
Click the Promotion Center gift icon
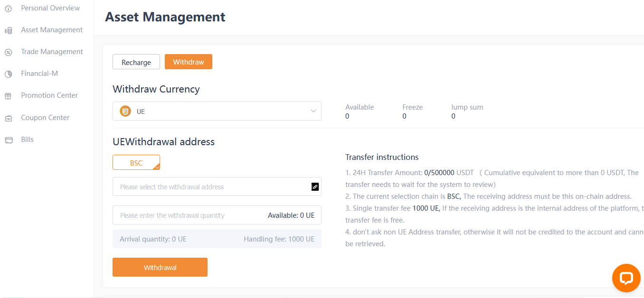(x=8, y=96)
